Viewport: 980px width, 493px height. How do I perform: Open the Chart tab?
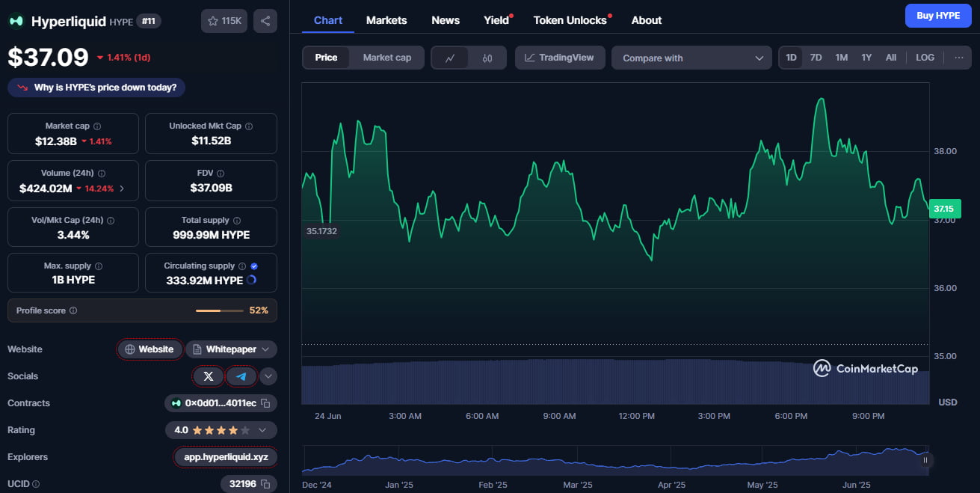click(x=328, y=20)
